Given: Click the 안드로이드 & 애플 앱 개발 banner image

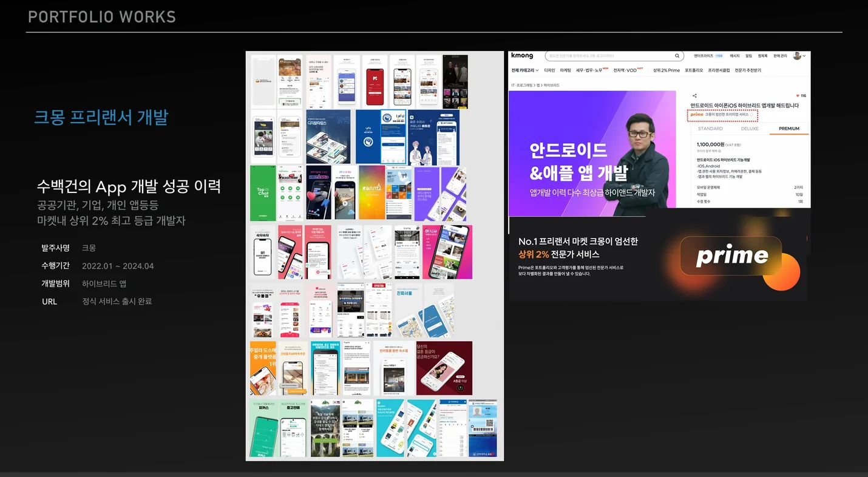Looking at the screenshot, I should 592,153.
